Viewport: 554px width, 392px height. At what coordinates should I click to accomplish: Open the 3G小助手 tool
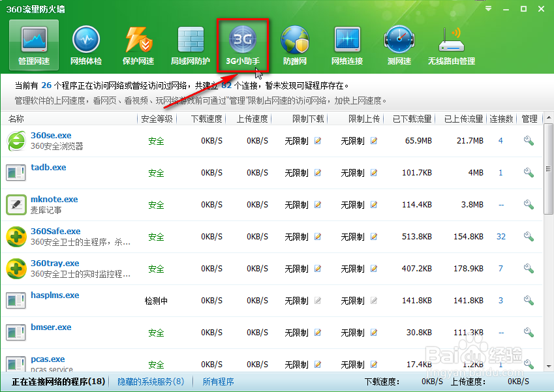point(243,45)
